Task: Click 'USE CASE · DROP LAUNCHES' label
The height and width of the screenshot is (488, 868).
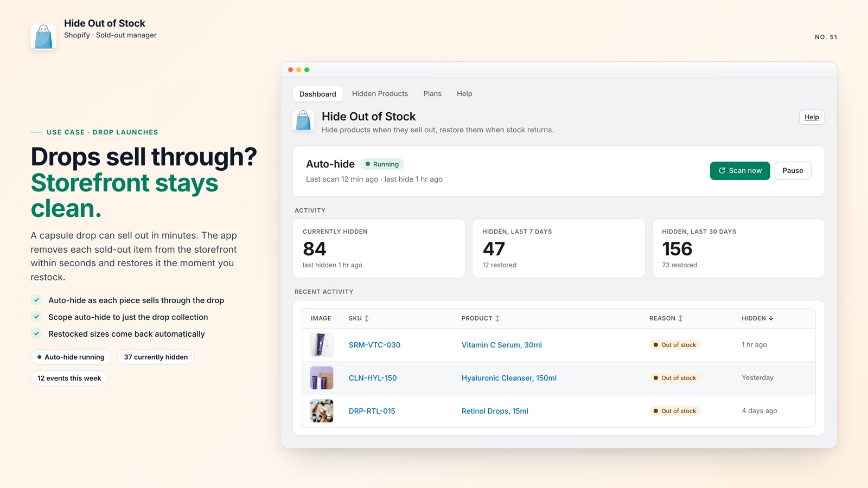Action: pos(103,132)
